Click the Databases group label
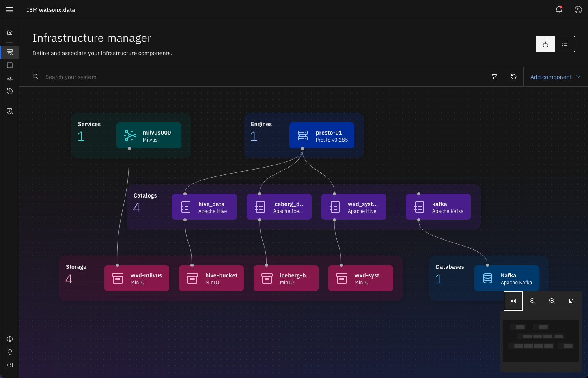 tap(450, 267)
